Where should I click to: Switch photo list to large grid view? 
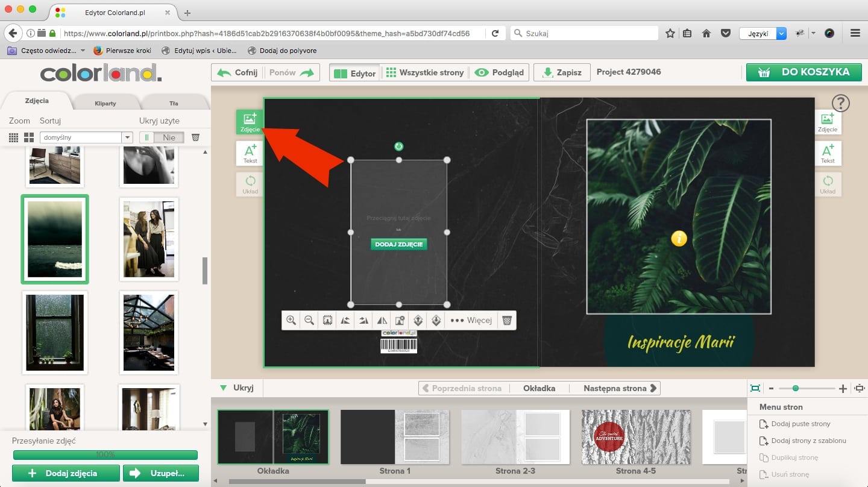pyautogui.click(x=28, y=137)
